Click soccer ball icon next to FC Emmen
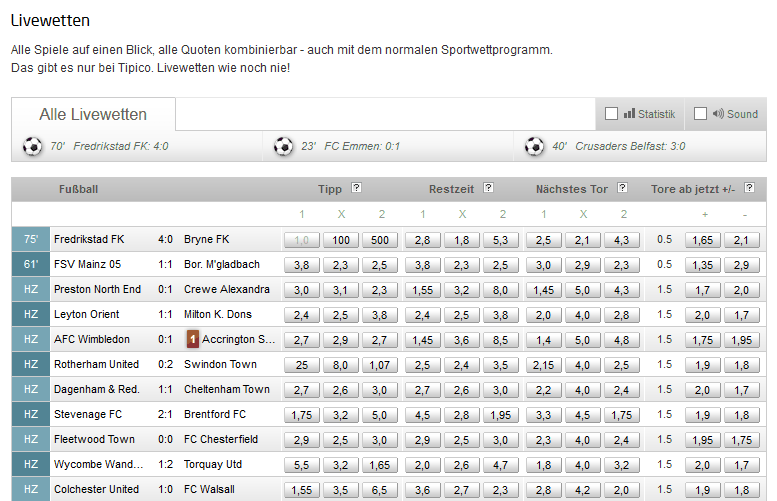Image resolution: width=777 pixels, height=501 pixels. pos(283,146)
